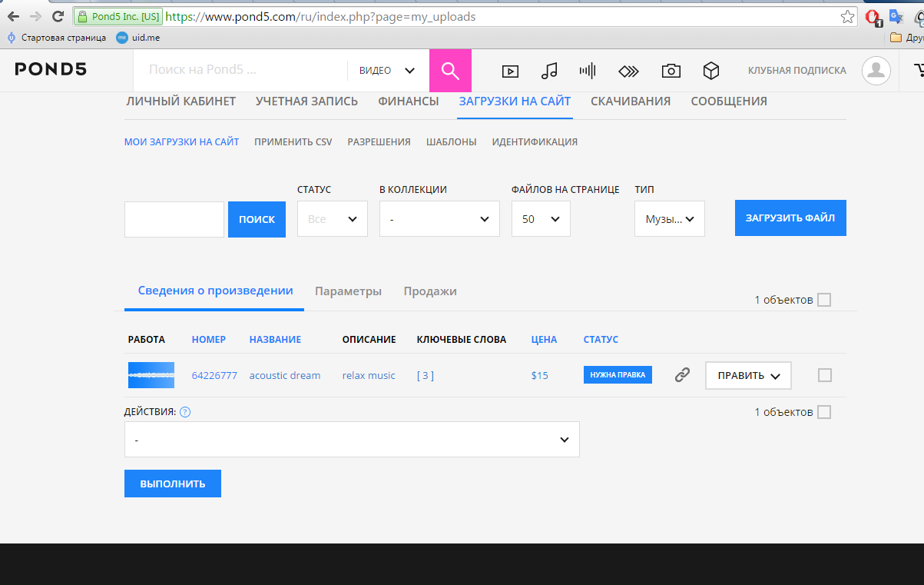
Task: Open the Действия actions dropdown
Action: tap(352, 440)
